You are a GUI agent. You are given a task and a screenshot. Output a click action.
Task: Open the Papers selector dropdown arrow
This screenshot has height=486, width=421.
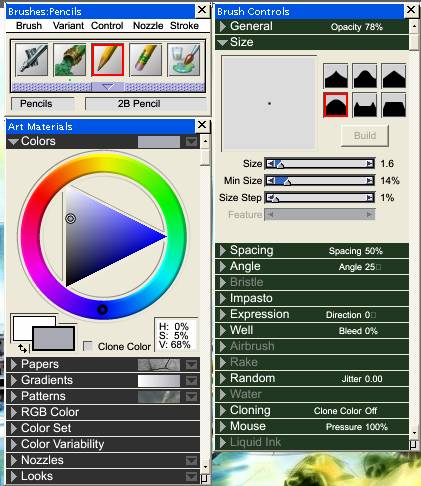191,365
